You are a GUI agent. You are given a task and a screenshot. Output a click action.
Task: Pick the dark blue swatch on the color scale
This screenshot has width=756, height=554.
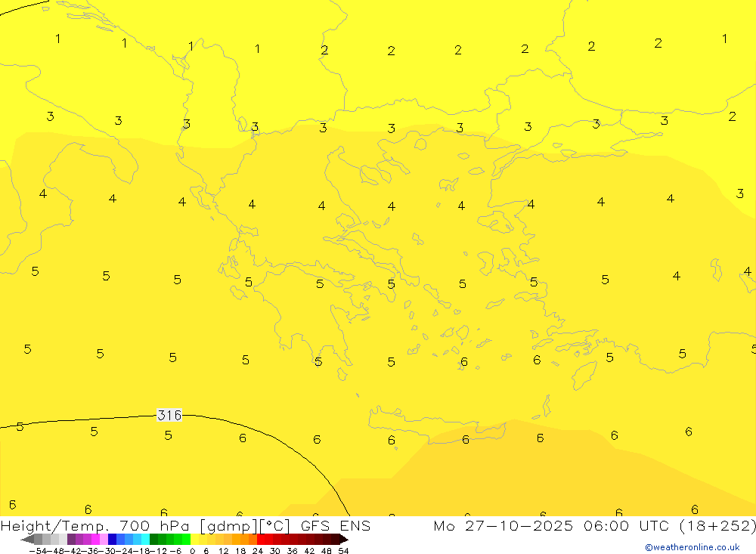[113, 540]
